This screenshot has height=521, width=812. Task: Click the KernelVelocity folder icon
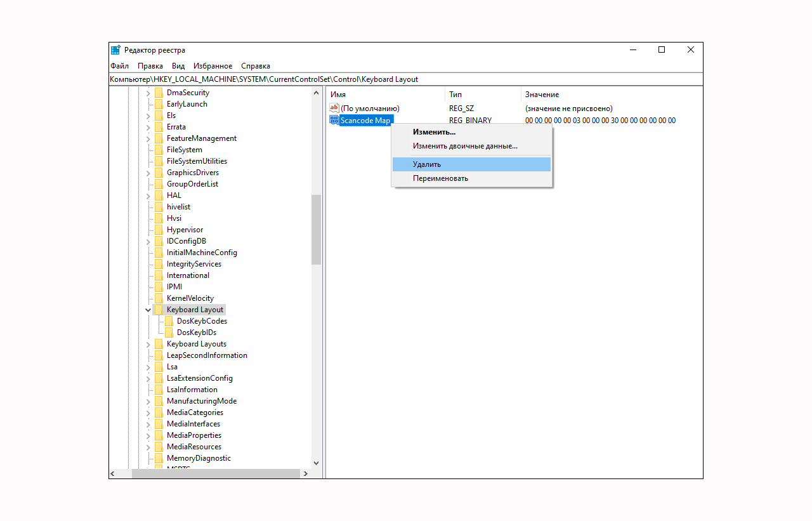coord(159,298)
